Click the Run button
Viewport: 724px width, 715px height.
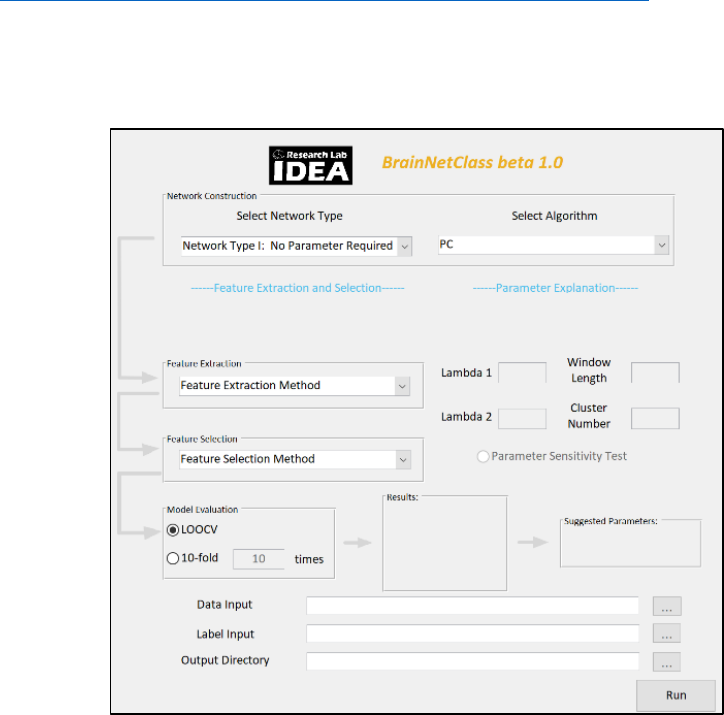[x=676, y=696]
